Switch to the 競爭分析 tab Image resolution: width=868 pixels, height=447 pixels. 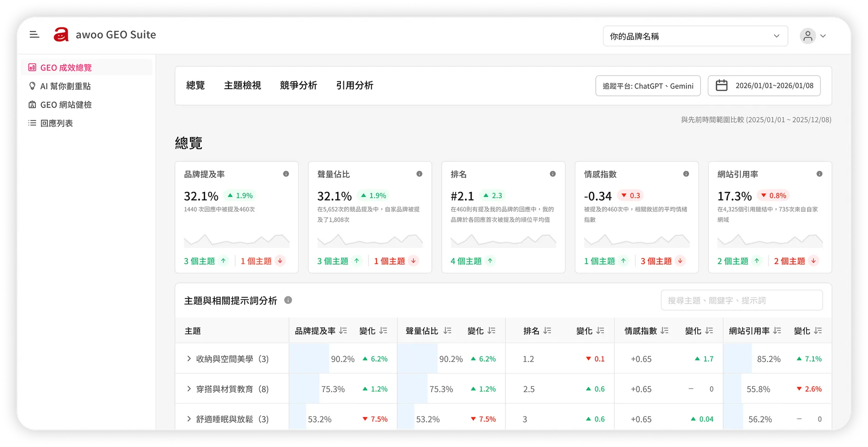(298, 86)
